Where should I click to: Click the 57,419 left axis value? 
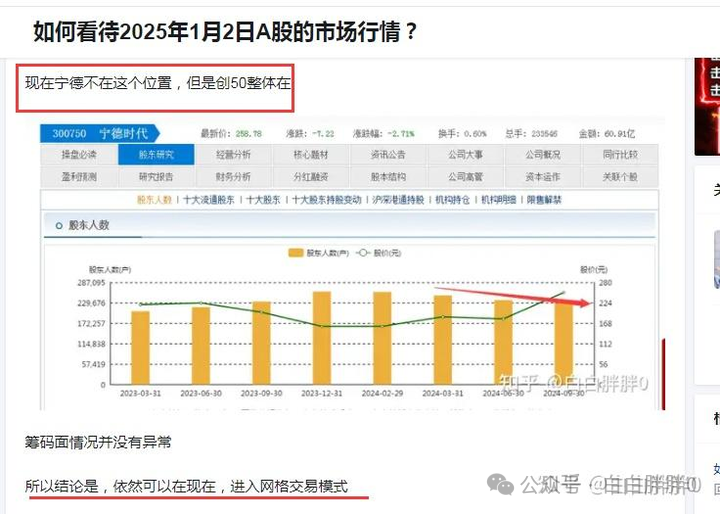tap(94, 365)
